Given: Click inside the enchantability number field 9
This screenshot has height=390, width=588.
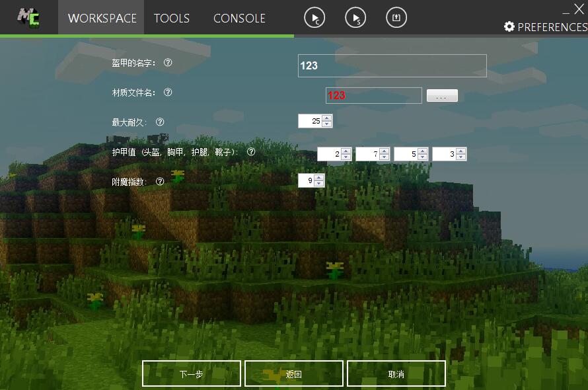Looking at the screenshot, I should tap(307, 180).
